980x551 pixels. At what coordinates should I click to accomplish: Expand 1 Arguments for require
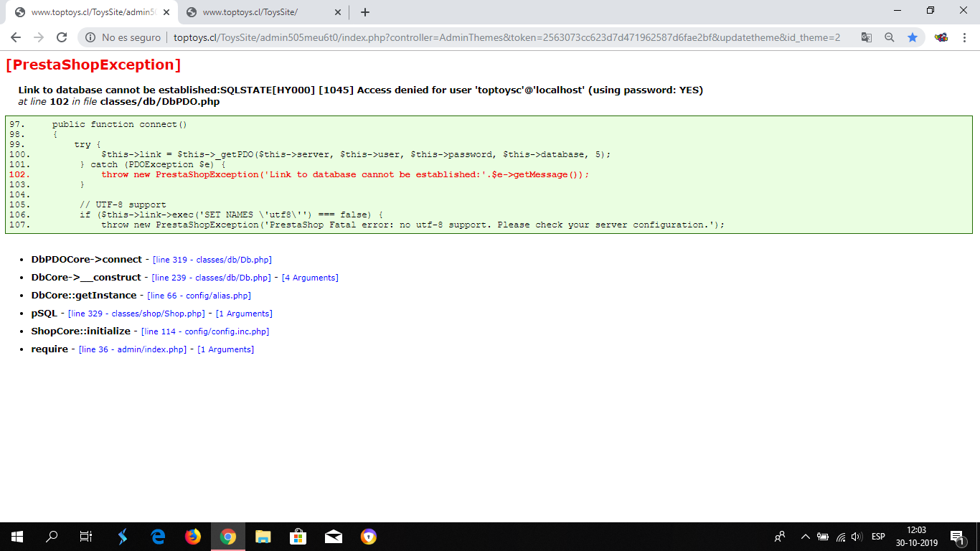coord(225,349)
